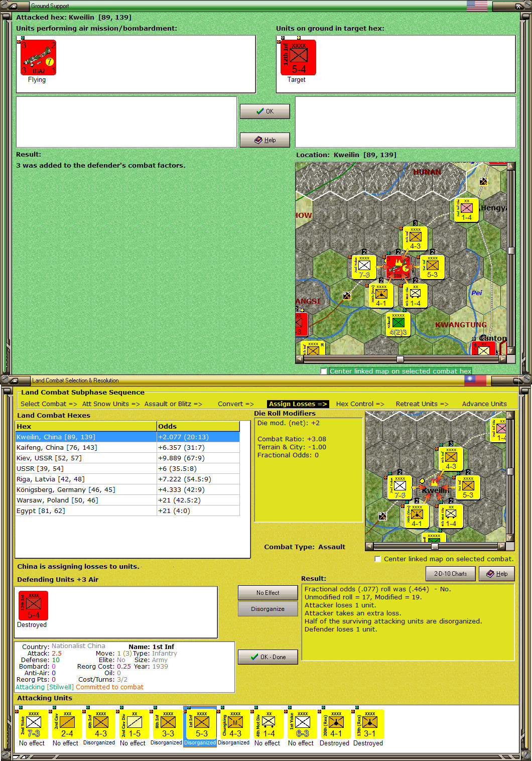Select the 1st Yoke 6-3 attacking unit

pyautogui.click(x=302, y=724)
